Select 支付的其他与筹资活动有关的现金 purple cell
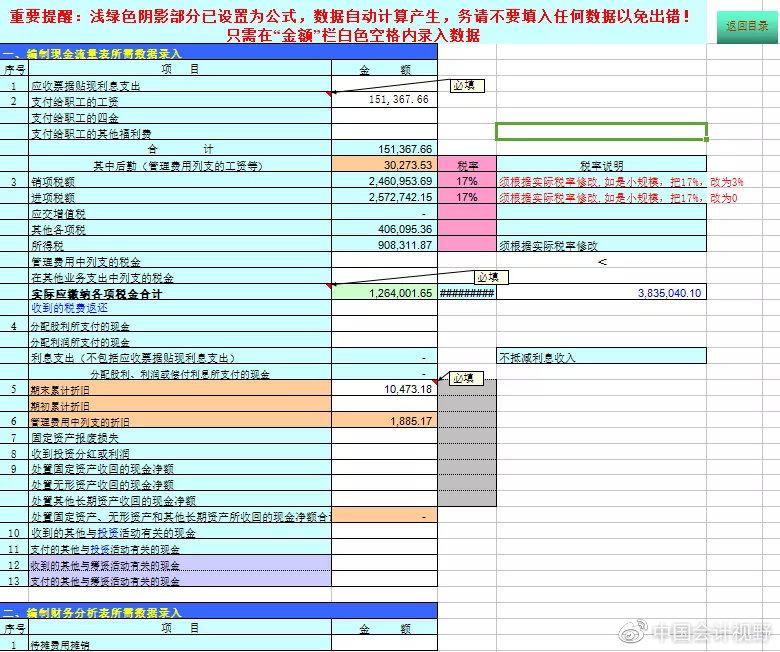Screen dimensions: 780x652 pos(180,579)
